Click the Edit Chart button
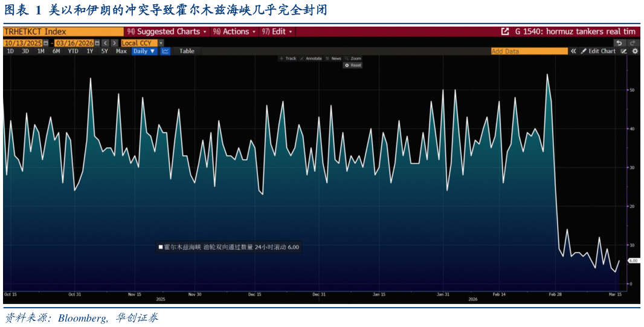Viewport: 644px width, 327px height. [x=598, y=51]
